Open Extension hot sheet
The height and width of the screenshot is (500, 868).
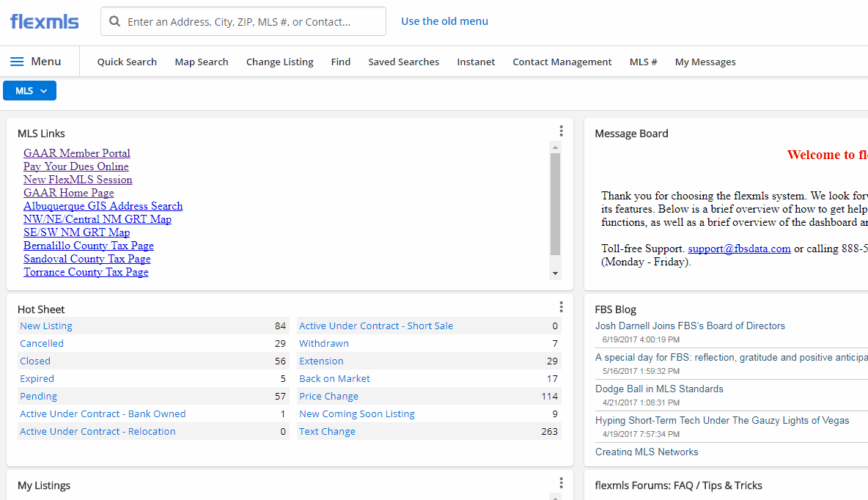[321, 361]
